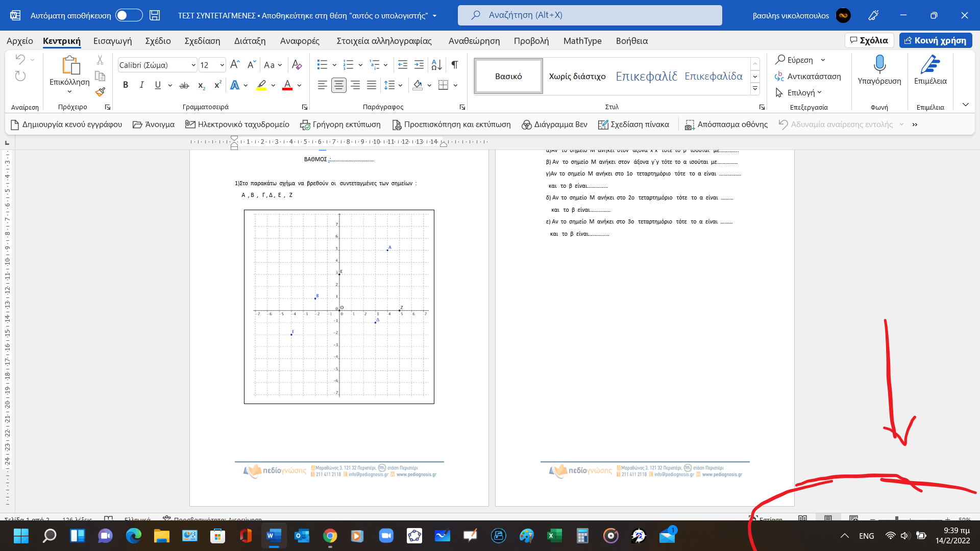The height and width of the screenshot is (551, 980).
Task: Open the MathType tab
Action: point(582,41)
